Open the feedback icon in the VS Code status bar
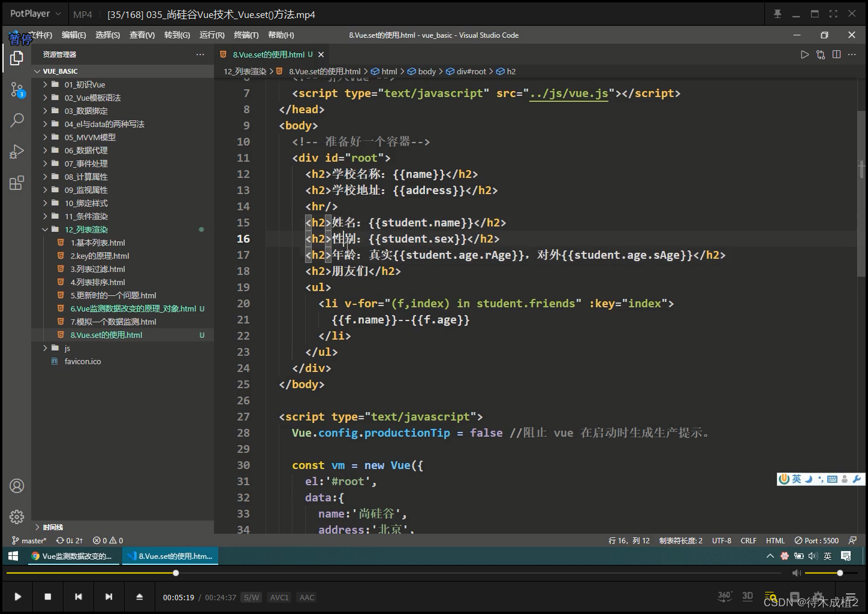This screenshot has width=868, height=614. [x=852, y=540]
